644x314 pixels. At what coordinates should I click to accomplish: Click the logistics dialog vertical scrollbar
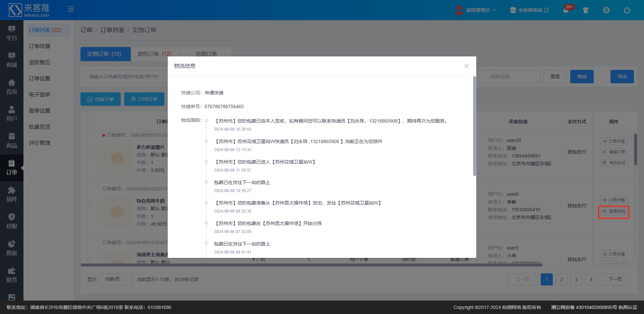point(474,126)
